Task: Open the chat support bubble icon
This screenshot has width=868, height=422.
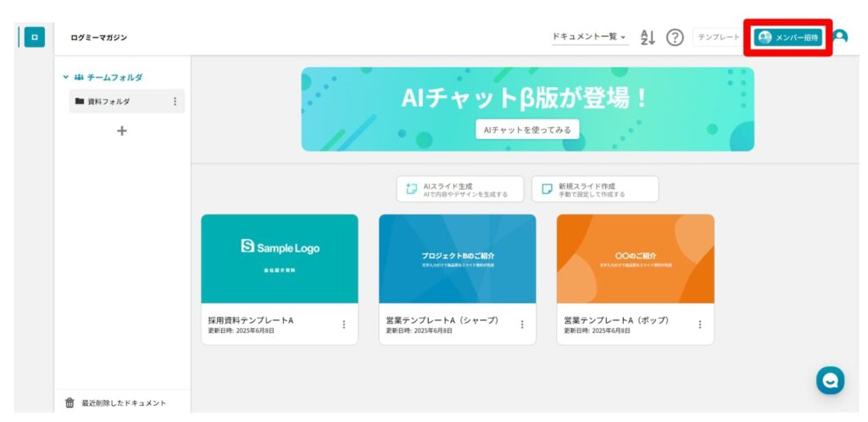Action: 830,380
